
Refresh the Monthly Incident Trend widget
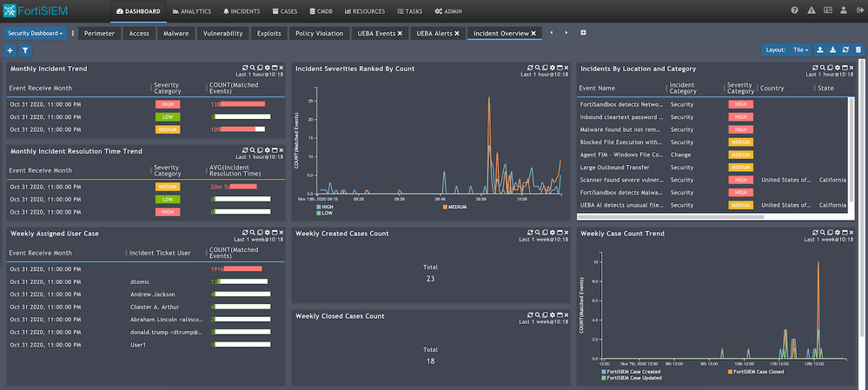[246, 68]
